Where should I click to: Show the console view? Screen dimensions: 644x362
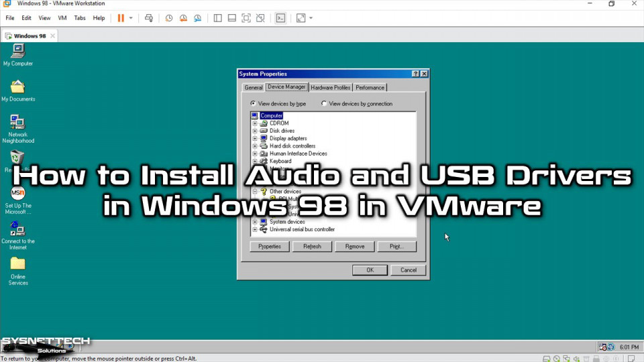280,18
